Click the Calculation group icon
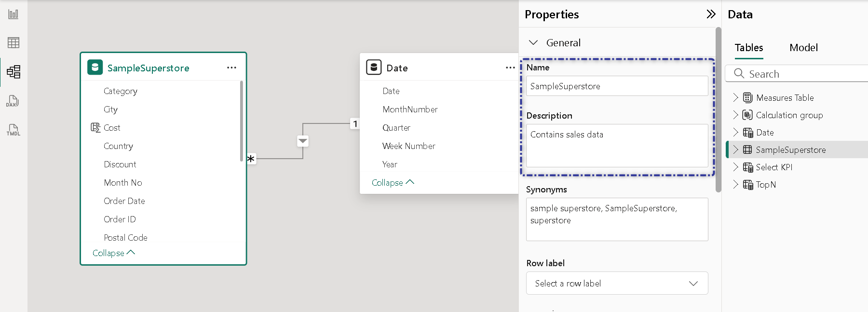Image resolution: width=868 pixels, height=312 pixels. 747,115
